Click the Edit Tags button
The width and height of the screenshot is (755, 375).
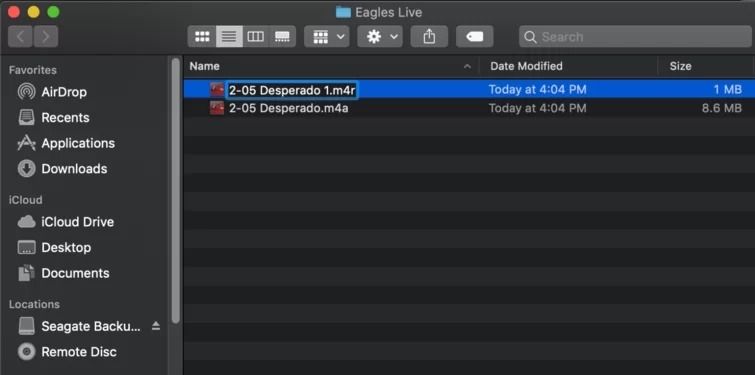(x=474, y=37)
